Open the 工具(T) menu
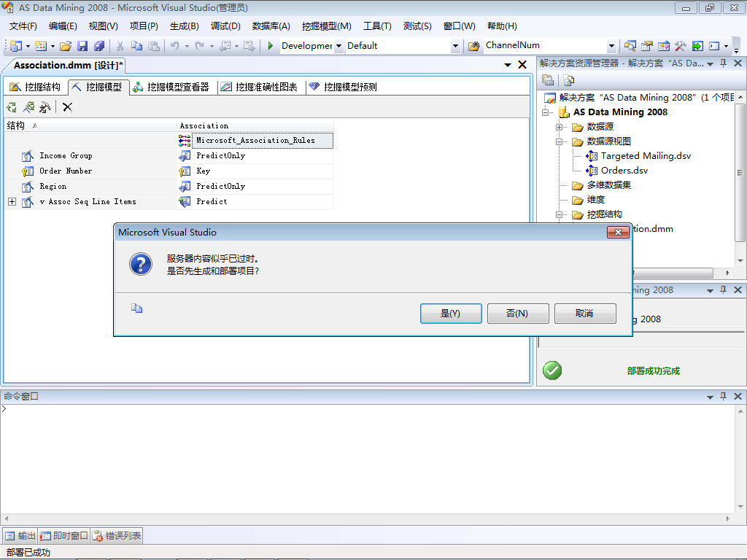 [377, 26]
